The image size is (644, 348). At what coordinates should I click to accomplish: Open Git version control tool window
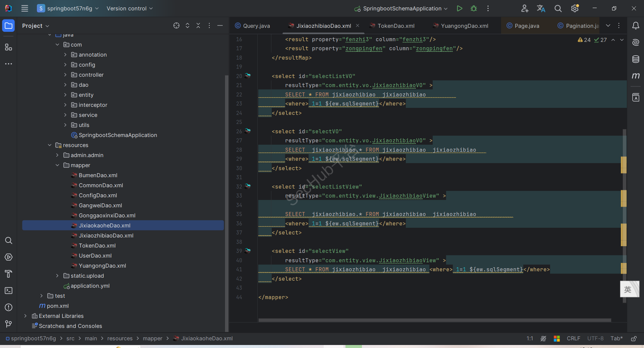[9, 324]
